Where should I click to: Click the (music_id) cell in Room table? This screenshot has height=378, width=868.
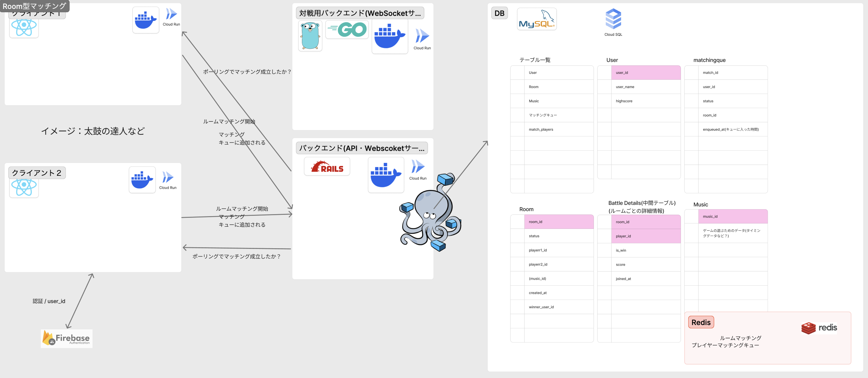559,278
